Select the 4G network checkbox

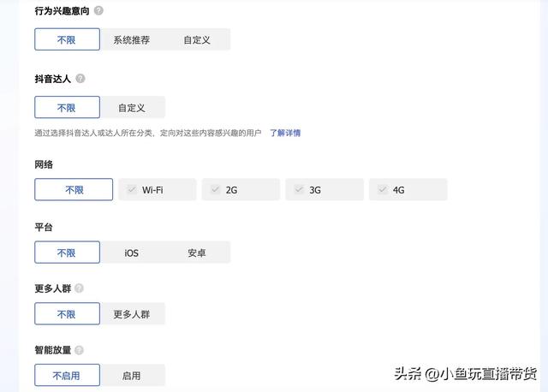pyautogui.click(x=383, y=190)
